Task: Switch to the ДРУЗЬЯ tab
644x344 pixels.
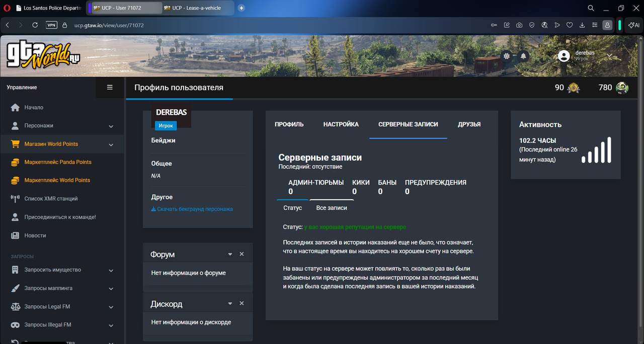Action: pos(469,124)
